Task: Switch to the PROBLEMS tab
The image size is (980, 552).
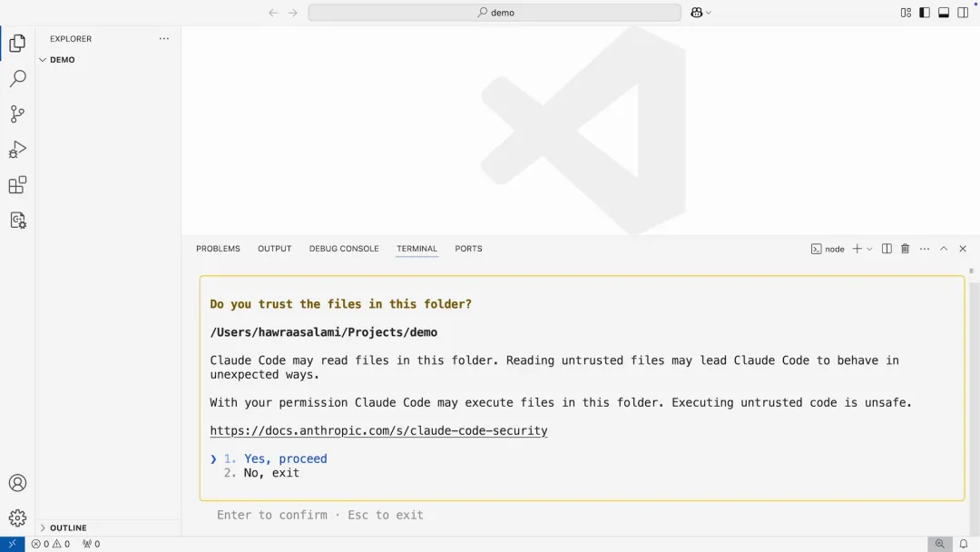Action: pos(218,249)
